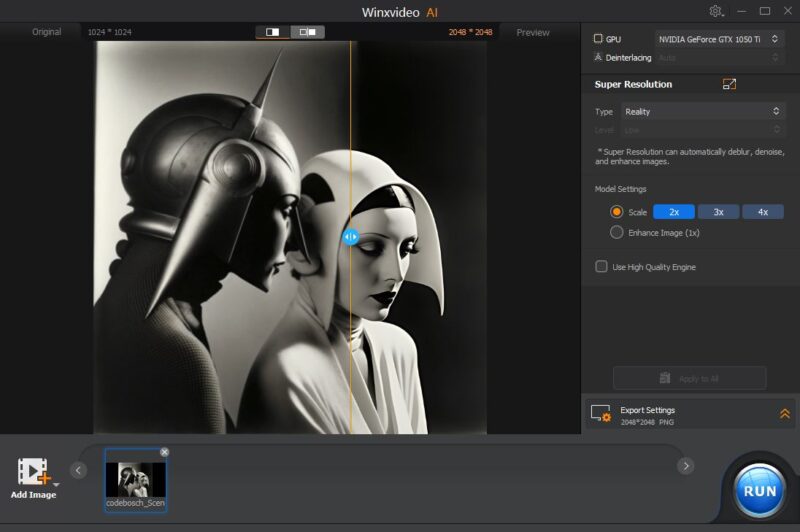800x532 pixels.
Task: Click the Super Resolution heading
Action: 633,84
